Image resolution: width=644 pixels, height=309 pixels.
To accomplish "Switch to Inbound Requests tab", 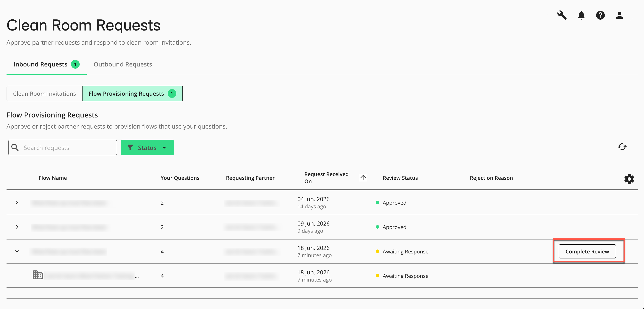I will click(x=47, y=64).
